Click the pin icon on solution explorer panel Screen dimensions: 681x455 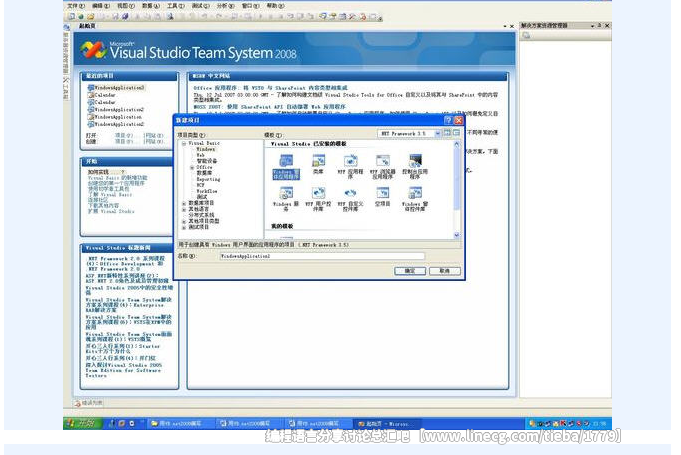[599, 26]
